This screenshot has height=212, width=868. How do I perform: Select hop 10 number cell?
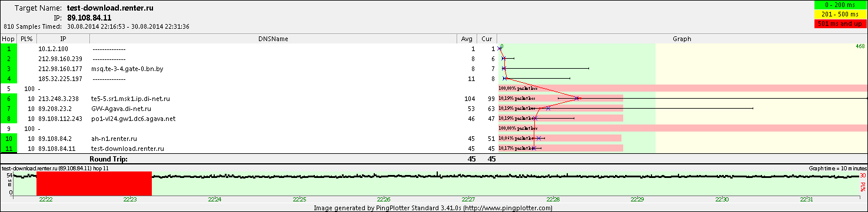pyautogui.click(x=9, y=139)
